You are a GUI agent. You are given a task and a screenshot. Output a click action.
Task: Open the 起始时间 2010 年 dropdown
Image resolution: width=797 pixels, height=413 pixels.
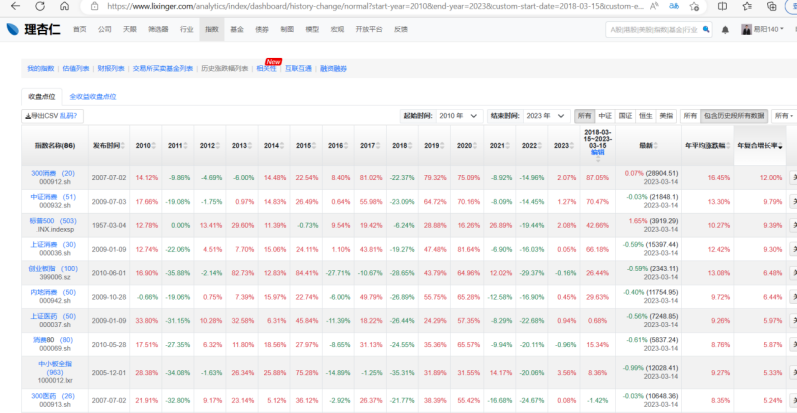458,116
